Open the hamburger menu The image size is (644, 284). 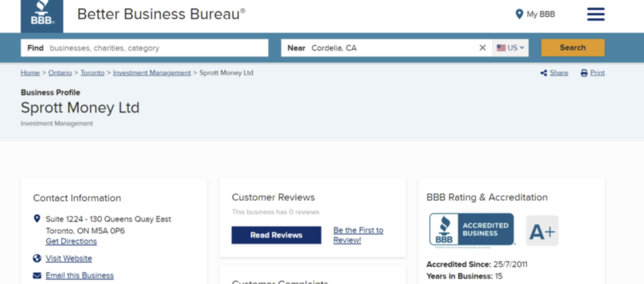(596, 14)
